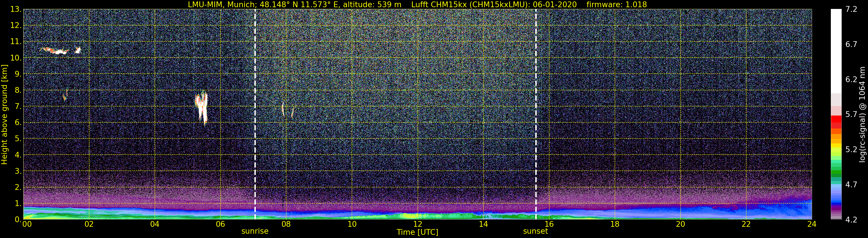Click the plot title 'LMU-MIM, Munich' text
Viewport: 868px width, 238px height.
[x=221, y=5]
